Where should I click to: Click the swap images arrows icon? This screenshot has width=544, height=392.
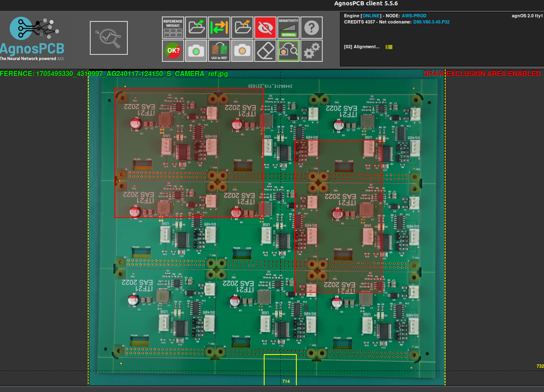click(219, 27)
